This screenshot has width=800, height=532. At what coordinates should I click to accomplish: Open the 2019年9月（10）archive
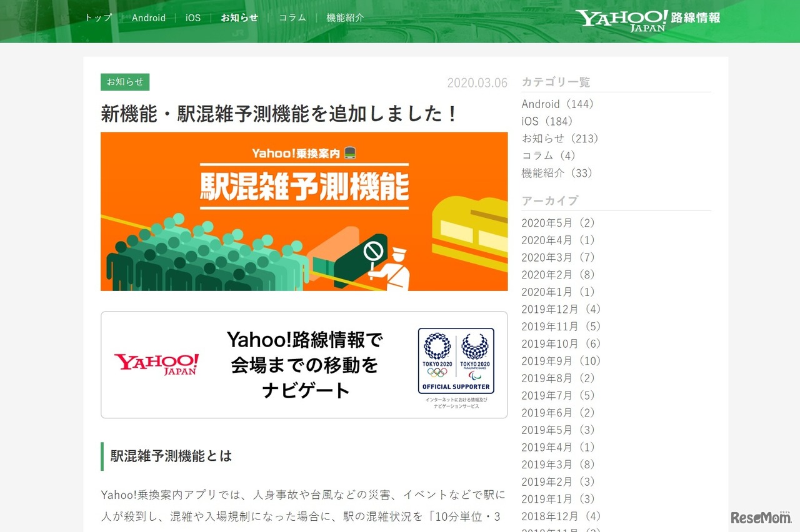pos(561,361)
